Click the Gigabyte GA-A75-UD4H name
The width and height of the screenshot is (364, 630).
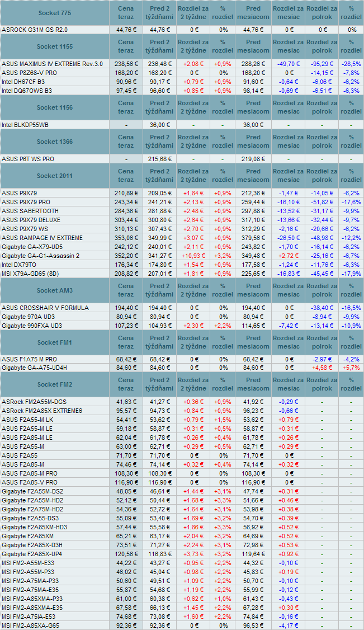click(34, 368)
